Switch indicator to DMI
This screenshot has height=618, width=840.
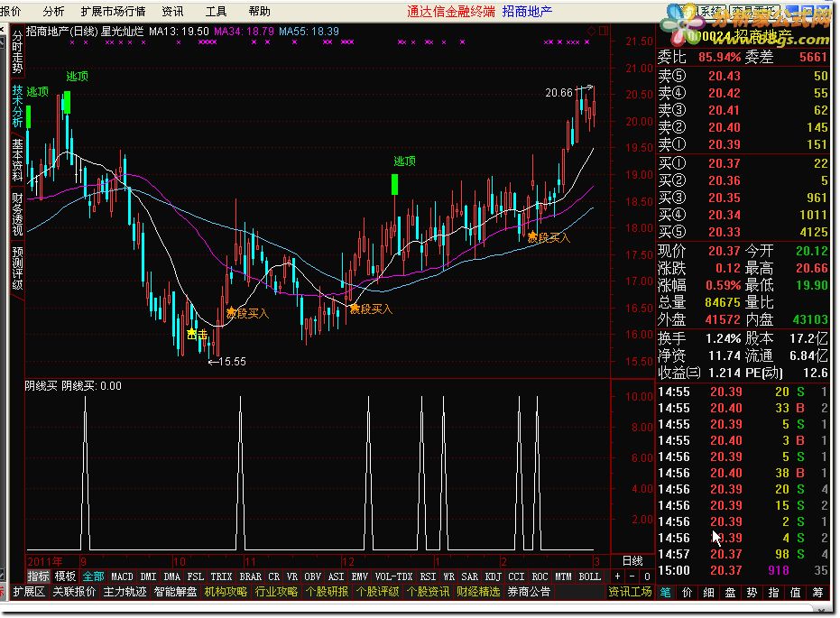148,576
